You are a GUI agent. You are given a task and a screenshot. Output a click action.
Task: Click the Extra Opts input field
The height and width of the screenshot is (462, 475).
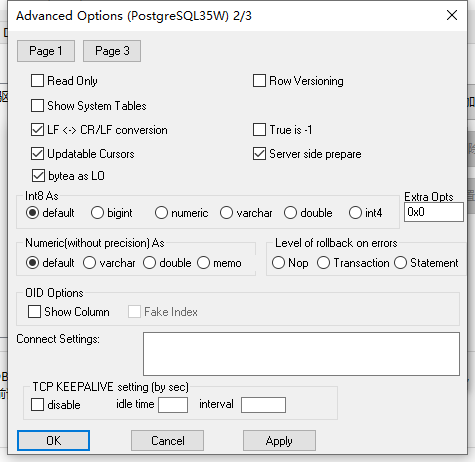click(x=434, y=212)
